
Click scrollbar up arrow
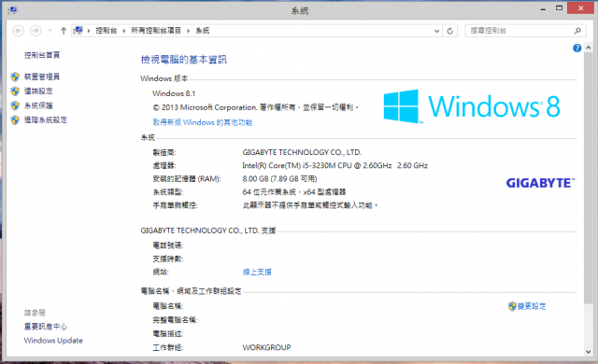point(588,48)
